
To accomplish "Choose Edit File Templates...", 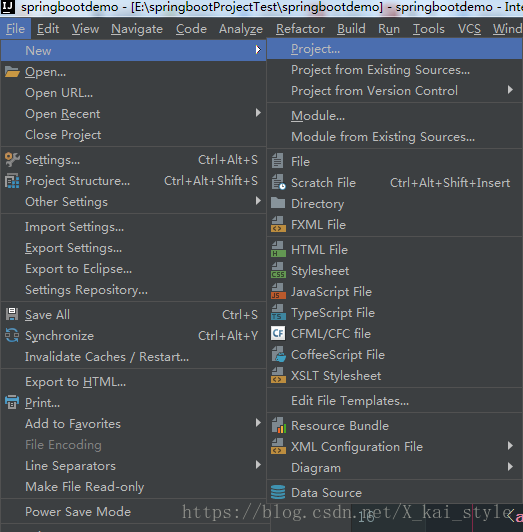I will (394, 401).
